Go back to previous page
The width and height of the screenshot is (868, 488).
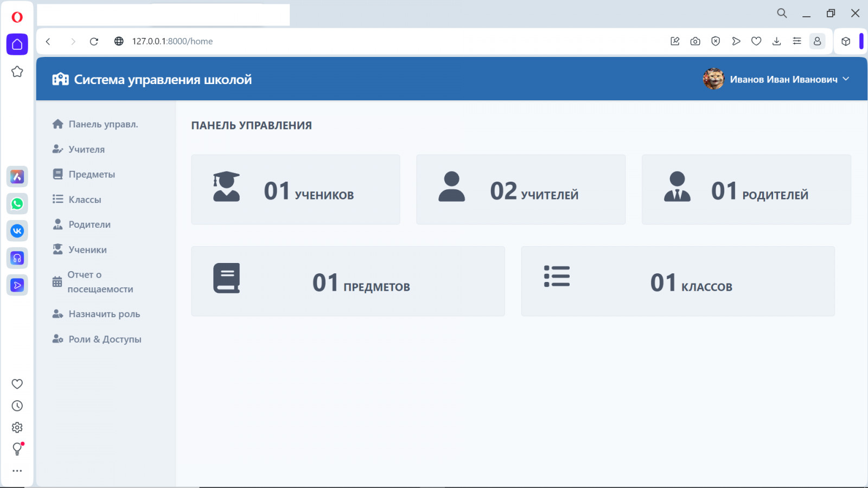click(x=48, y=41)
